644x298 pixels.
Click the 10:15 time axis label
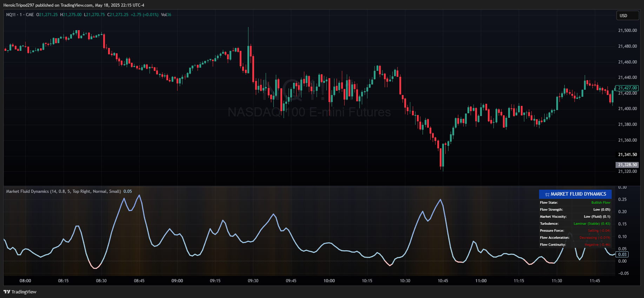tap(367, 281)
